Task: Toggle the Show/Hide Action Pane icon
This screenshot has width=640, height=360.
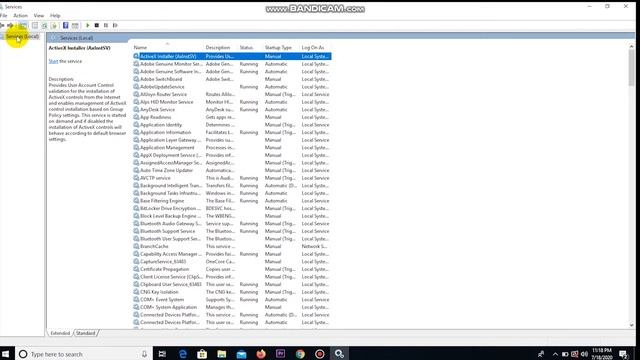Action: point(75,25)
